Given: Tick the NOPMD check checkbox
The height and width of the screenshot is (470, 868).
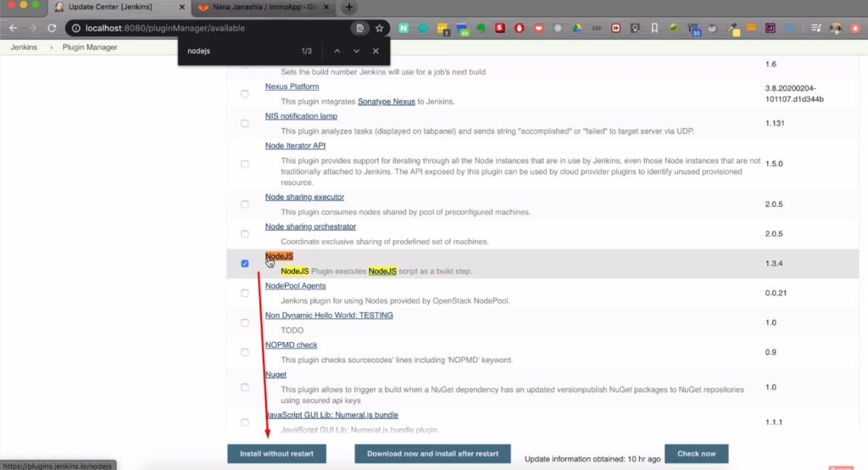Looking at the screenshot, I should pos(245,352).
